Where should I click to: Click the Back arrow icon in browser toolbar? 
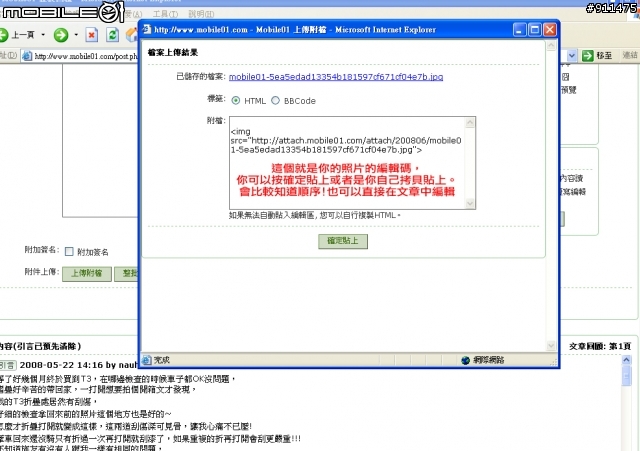tap(3, 35)
